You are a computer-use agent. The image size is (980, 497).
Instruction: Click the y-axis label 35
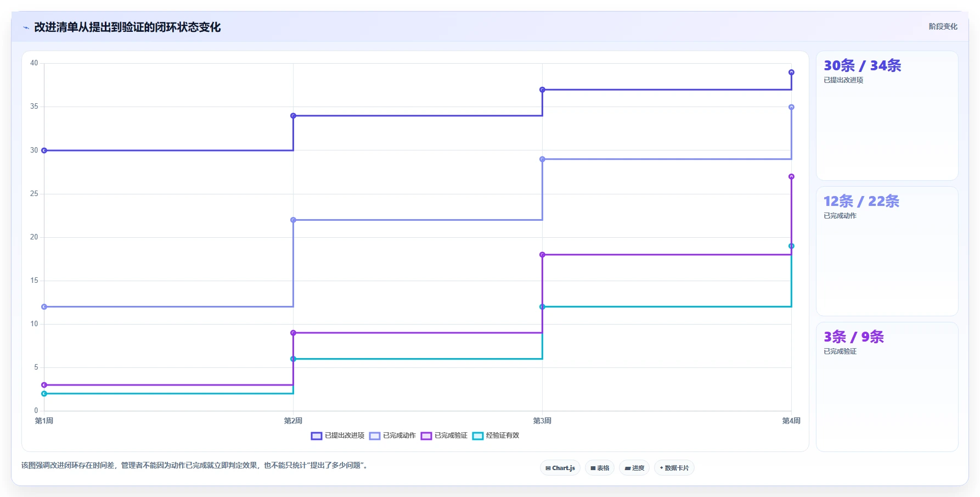[34, 107]
